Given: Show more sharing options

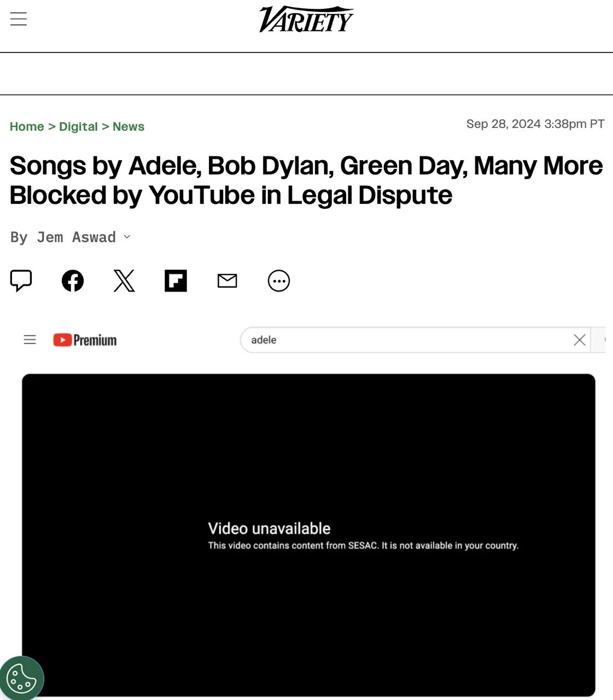Looking at the screenshot, I should 279,281.
